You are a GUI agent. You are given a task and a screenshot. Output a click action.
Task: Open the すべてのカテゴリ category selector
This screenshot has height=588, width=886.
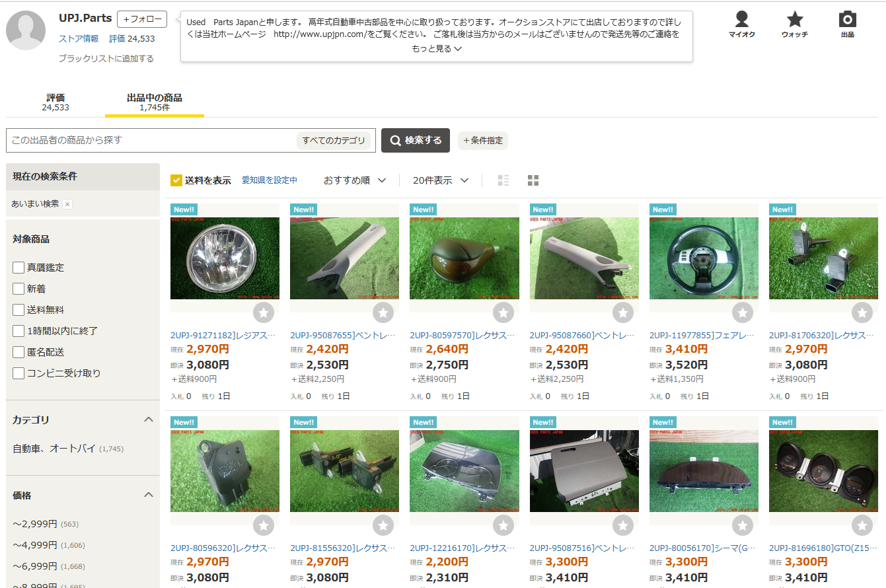coord(334,140)
